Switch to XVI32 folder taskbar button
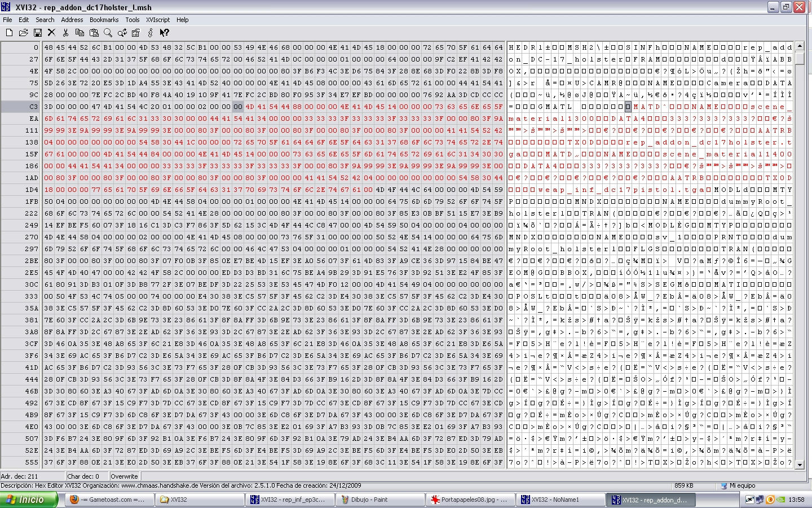The width and height of the screenshot is (812, 508). [199, 500]
